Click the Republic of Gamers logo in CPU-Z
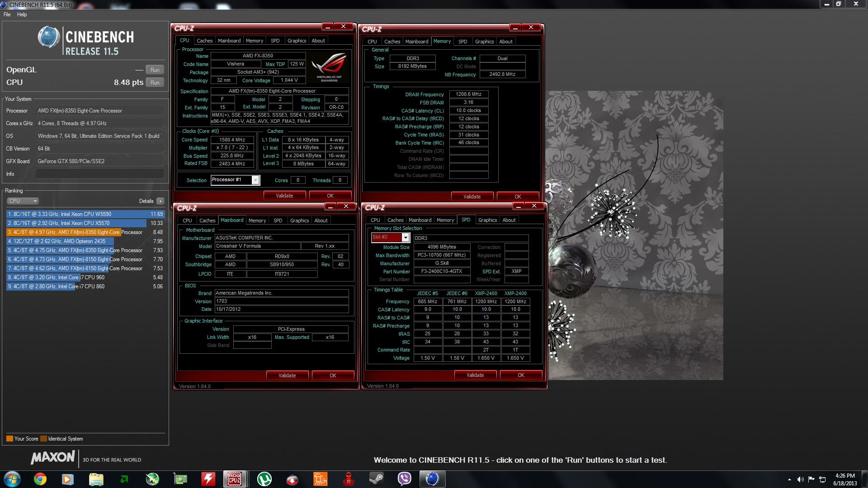This screenshot has height=488, width=868. (330, 67)
